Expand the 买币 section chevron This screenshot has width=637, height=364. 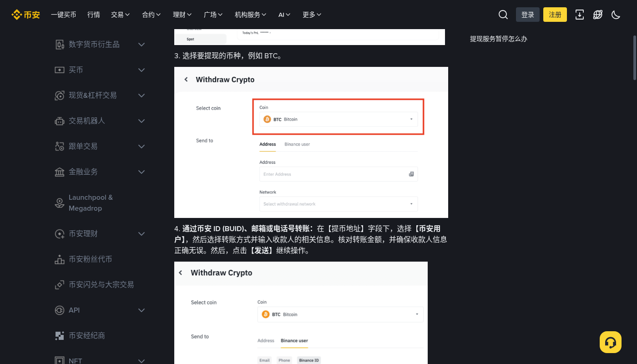pos(142,70)
